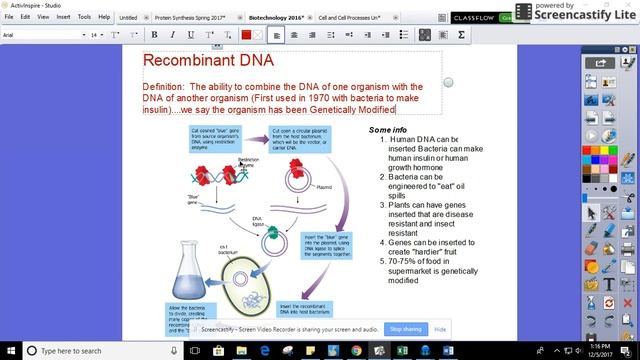Toggle superscript text formatting
Image resolution: width=640 pixels, height=360 pixels.
(209, 35)
